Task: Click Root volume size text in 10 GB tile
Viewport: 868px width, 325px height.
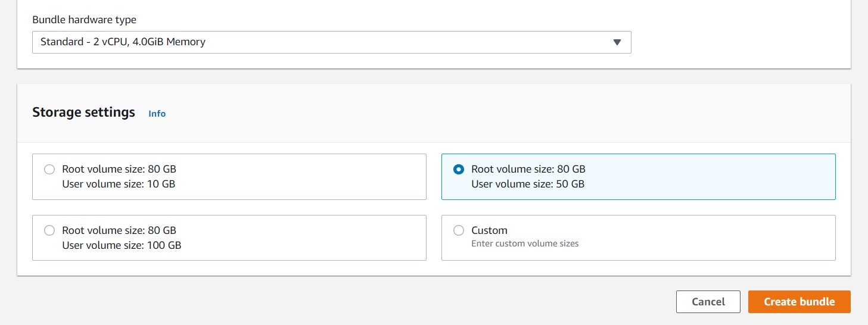Action: (x=119, y=170)
